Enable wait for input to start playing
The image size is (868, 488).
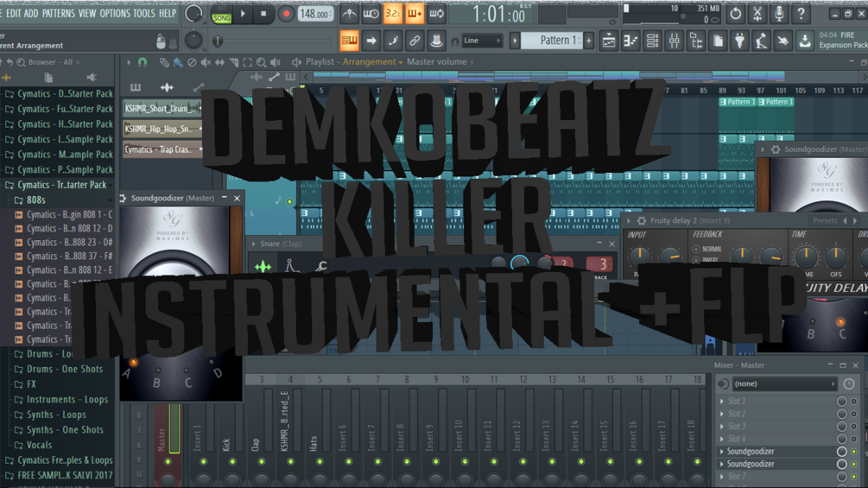(x=371, y=14)
